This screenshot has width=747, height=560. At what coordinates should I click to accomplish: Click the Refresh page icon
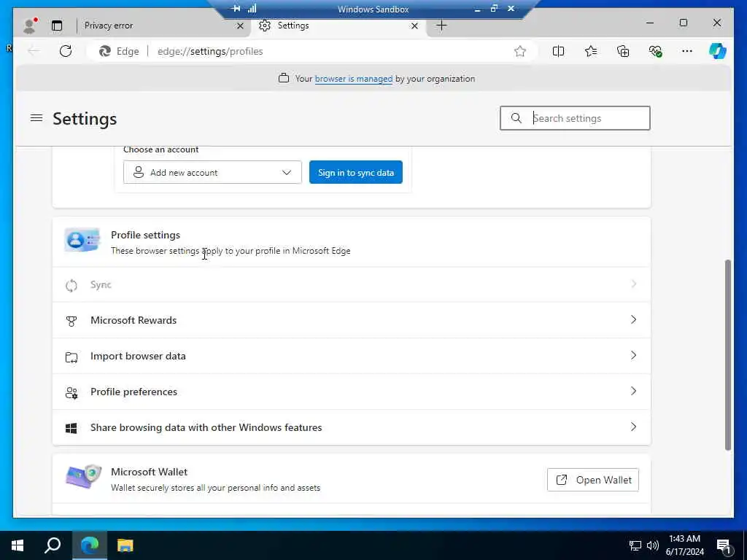point(66,51)
